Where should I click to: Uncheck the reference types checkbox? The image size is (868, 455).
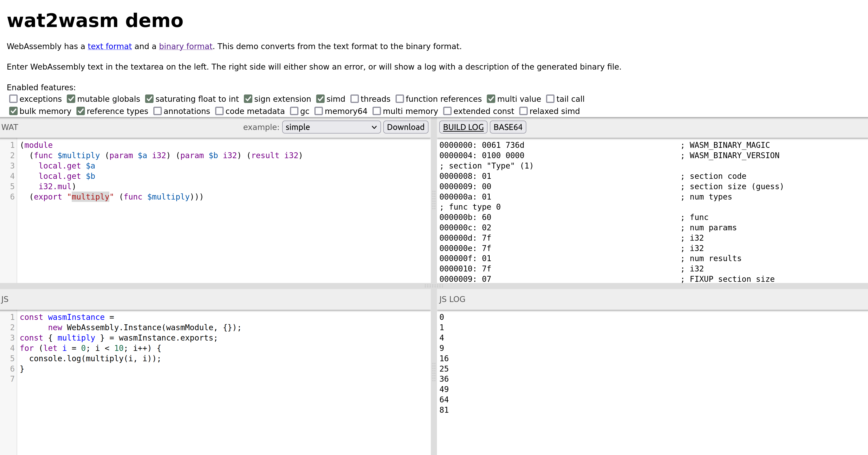point(80,111)
